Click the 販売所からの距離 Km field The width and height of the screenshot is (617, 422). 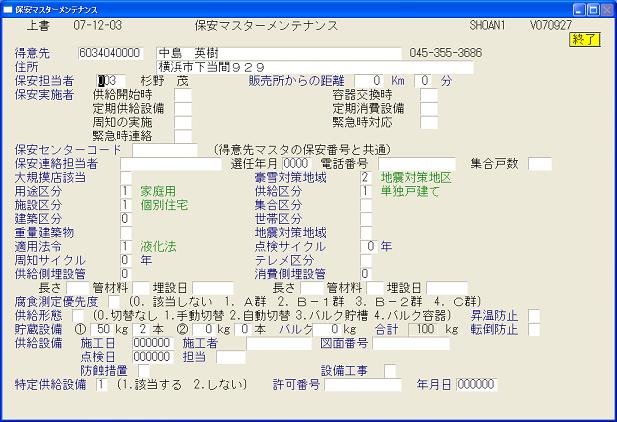pos(368,81)
